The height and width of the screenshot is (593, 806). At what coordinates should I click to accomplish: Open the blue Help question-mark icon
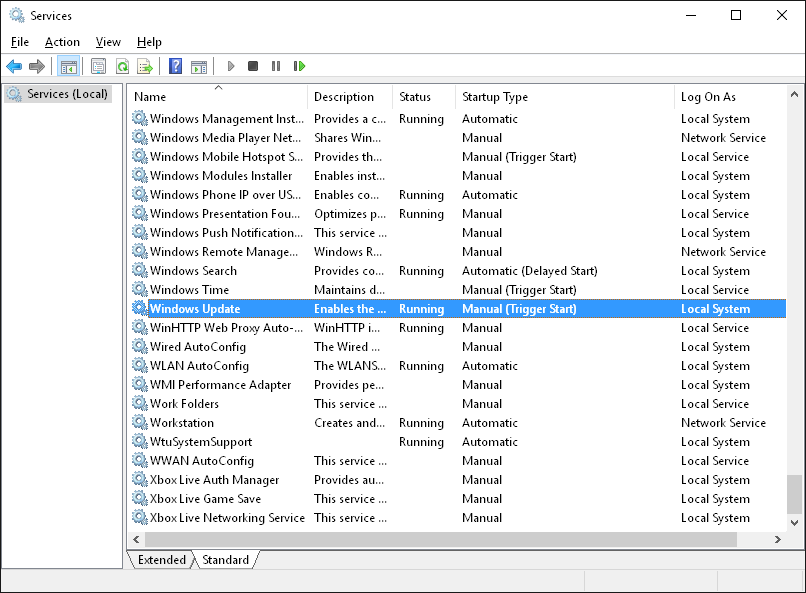[x=175, y=66]
